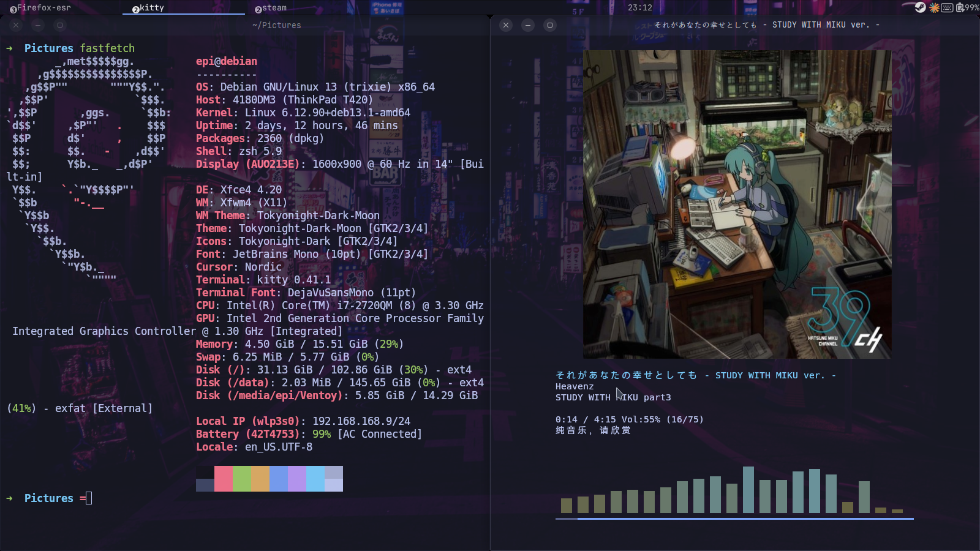This screenshot has height=551, width=980.
Task: Click the Chinese lyric line under the time
Action: [593, 430]
